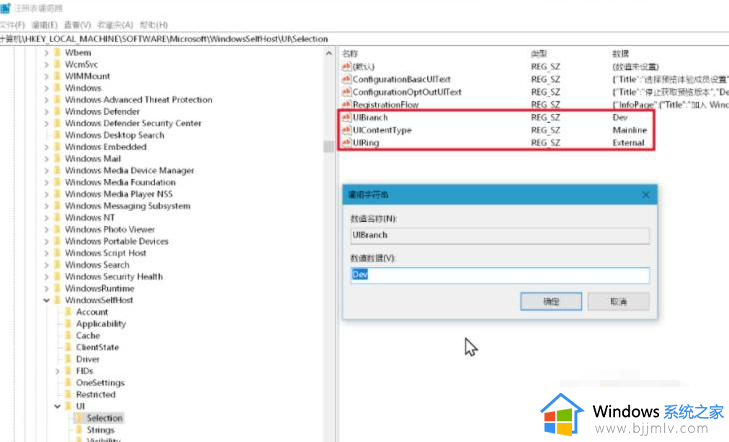The width and height of the screenshot is (729, 442).
Task: Select the default (默认) value entry
Action: pos(363,67)
